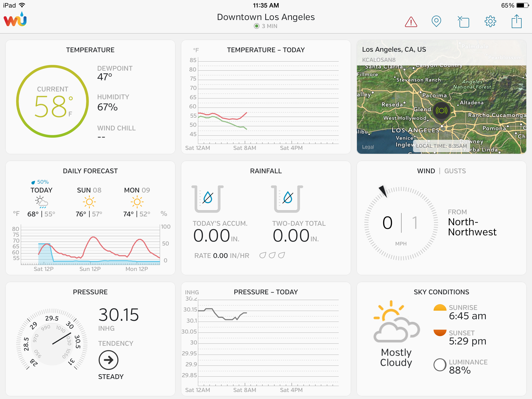Click the Weather Underground logo
Screen dimensions: 532x399
point(15,20)
